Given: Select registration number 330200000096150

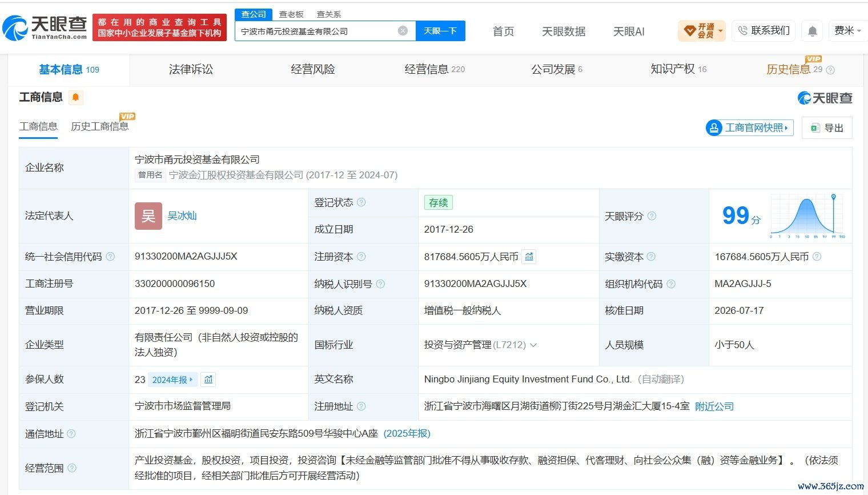Looking at the screenshot, I should [x=175, y=284].
